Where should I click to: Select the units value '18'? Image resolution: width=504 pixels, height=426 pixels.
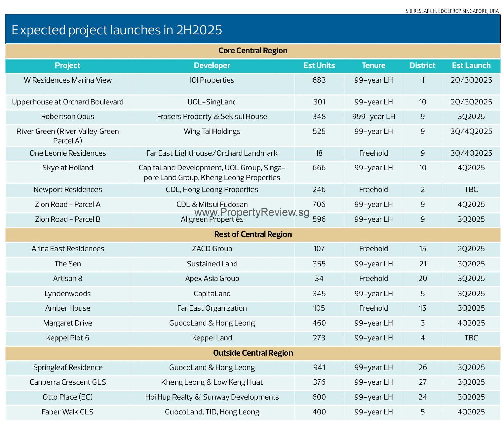pos(319,153)
